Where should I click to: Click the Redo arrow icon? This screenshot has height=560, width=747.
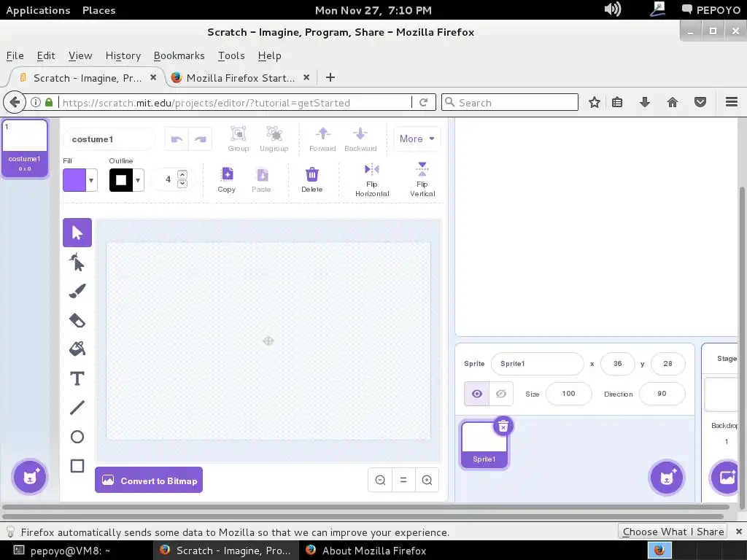pos(201,139)
